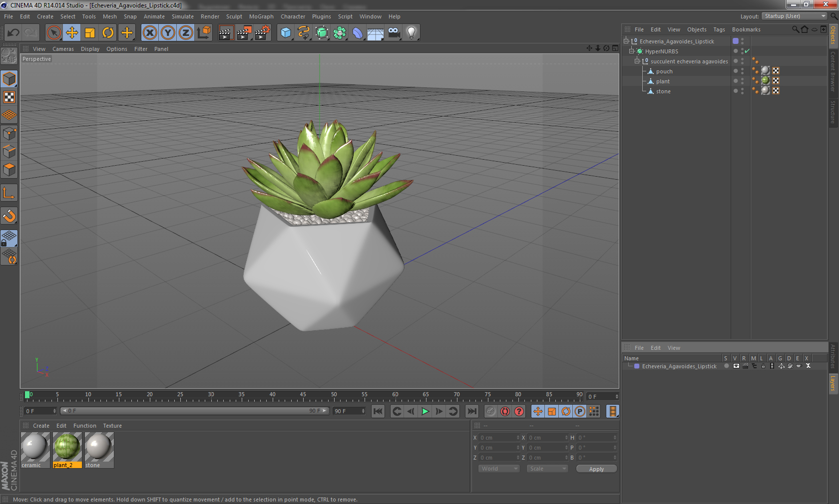Screen dimensions: 839x504
Task: Collapse Echeveria_Agavoides_Lipstick root object
Action: (626, 41)
